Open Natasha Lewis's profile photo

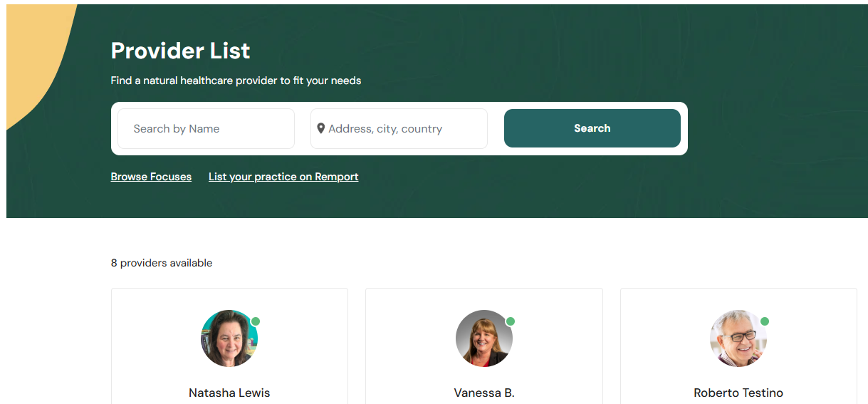tap(229, 338)
